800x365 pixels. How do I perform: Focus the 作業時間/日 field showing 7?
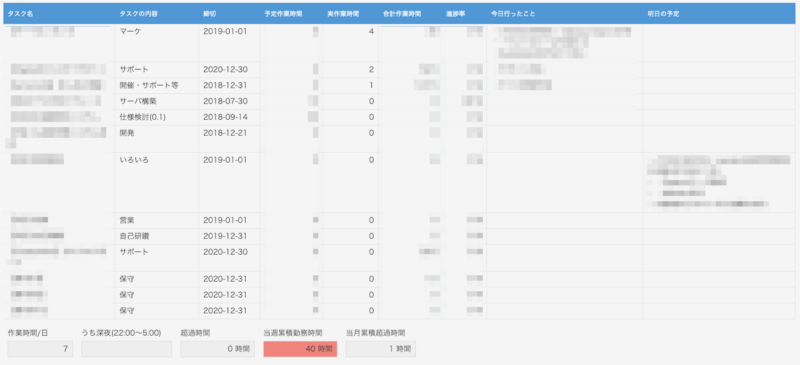pos(40,349)
